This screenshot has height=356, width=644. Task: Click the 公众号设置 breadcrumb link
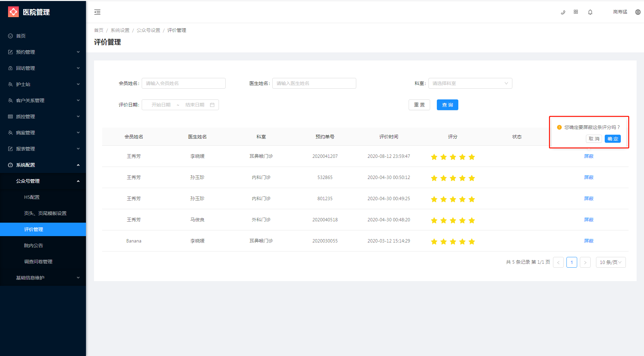[148, 30]
